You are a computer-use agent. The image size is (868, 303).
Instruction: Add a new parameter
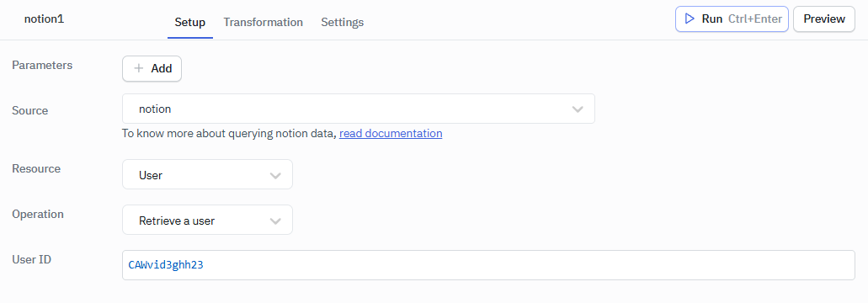(152, 68)
